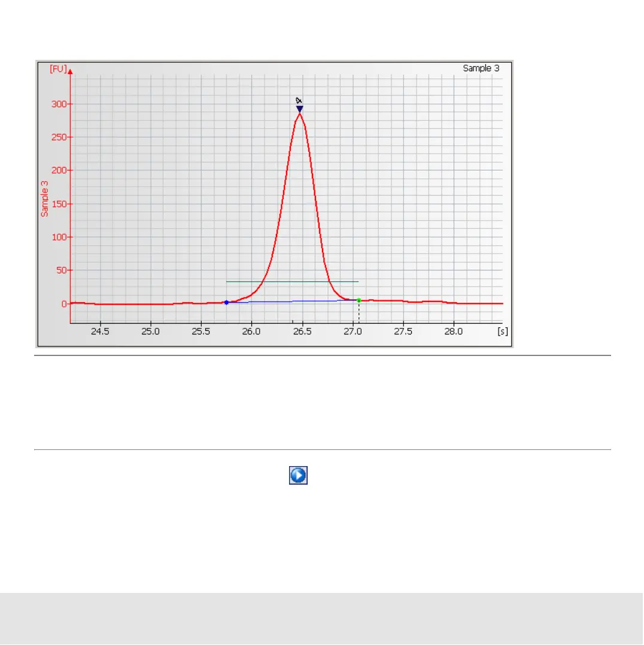Click the green baseline end point
This screenshot has height=645, width=644.
359,301
